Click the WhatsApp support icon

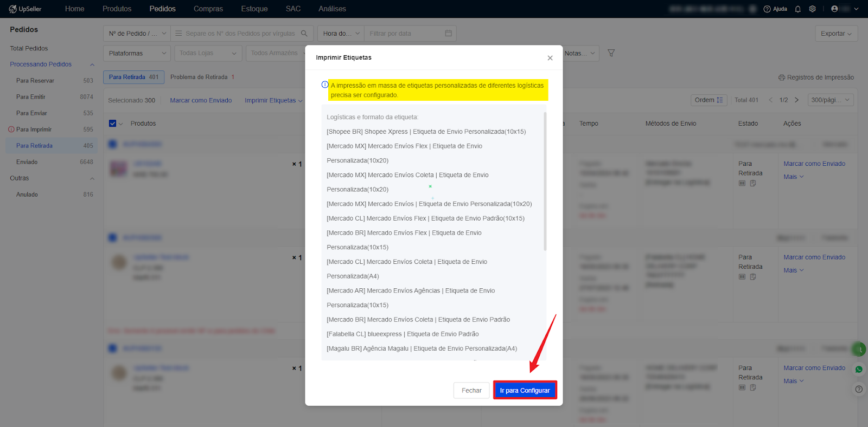pyautogui.click(x=859, y=369)
